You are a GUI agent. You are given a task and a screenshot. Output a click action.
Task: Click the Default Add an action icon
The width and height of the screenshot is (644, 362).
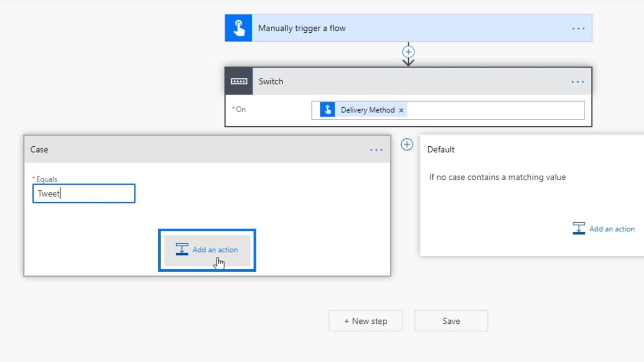click(578, 229)
